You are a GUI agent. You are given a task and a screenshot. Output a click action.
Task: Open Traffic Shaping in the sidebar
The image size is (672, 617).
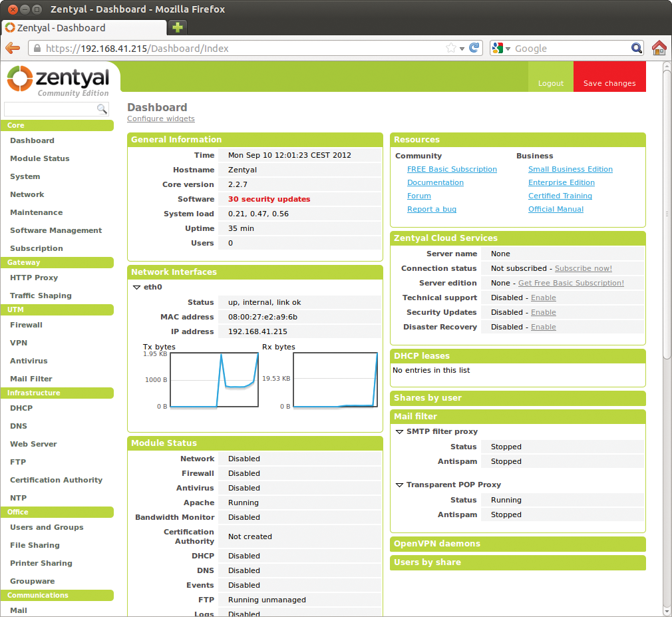point(41,296)
